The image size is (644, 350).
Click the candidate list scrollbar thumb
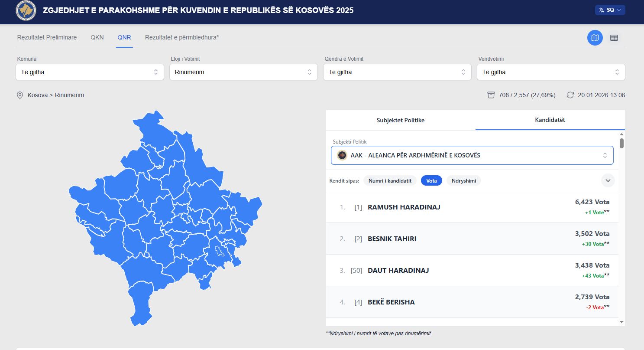tap(621, 143)
